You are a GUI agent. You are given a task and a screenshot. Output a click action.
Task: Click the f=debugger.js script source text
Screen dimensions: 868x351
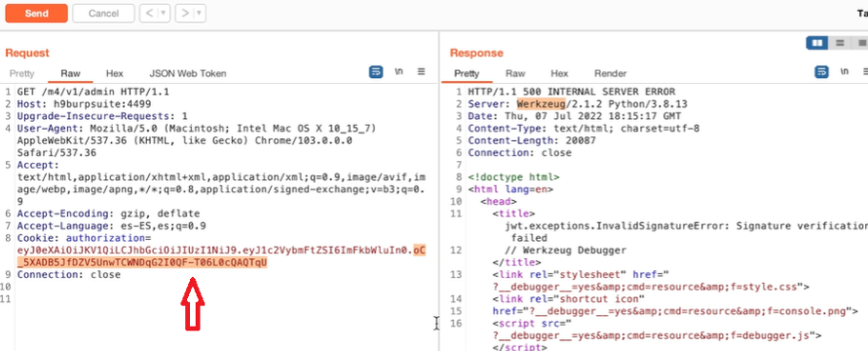772,335
